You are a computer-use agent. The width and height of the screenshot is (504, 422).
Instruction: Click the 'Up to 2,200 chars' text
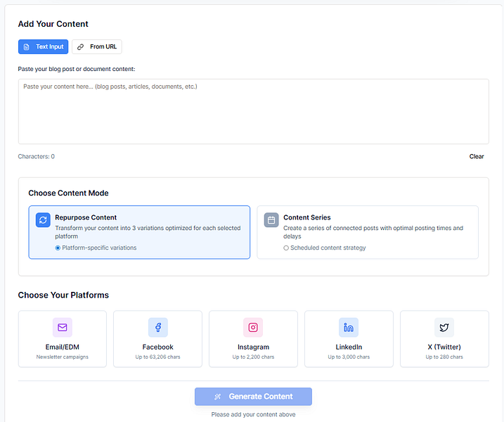point(253,357)
